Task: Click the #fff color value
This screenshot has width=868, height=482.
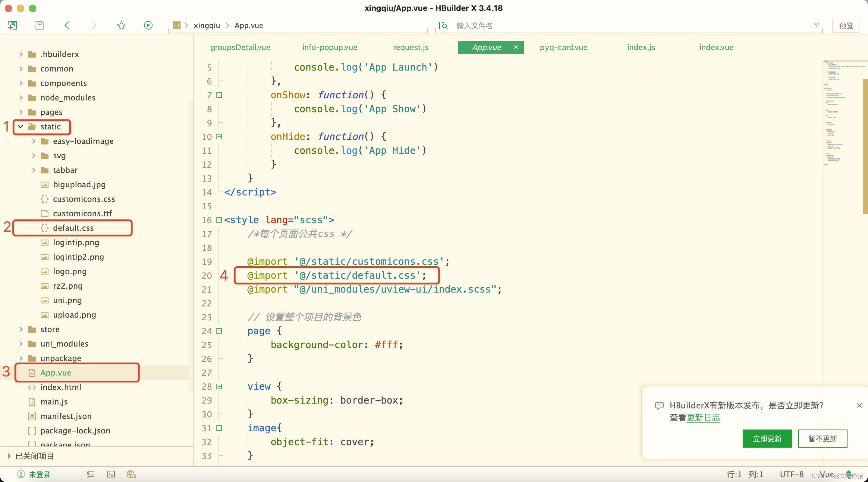Action: pos(386,345)
